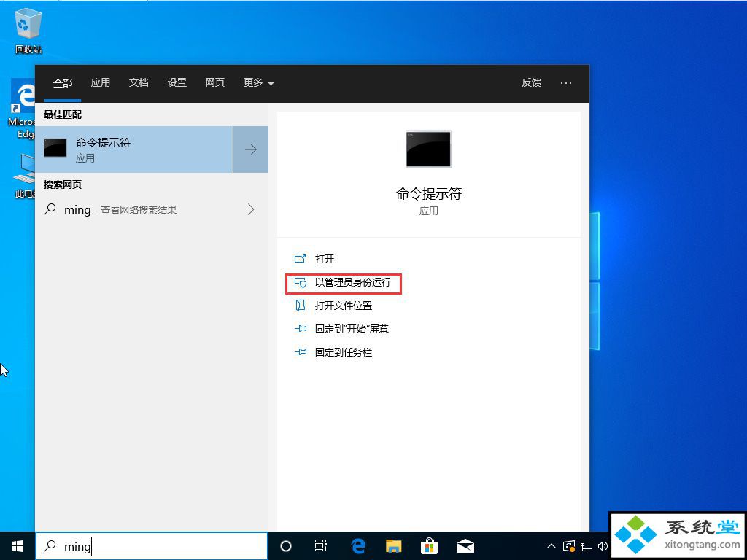Switch to the 设置 tab

pyautogui.click(x=177, y=82)
